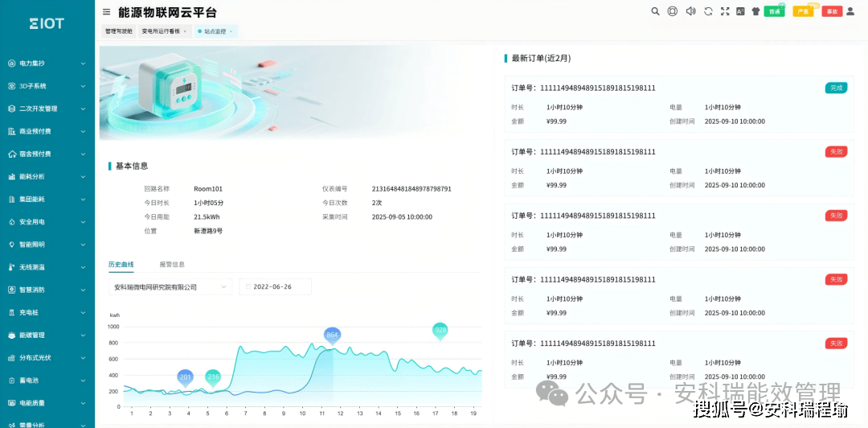Click the 宿舍预付费 house icon
Image resolution: width=868 pixels, height=428 pixels.
pos(11,154)
